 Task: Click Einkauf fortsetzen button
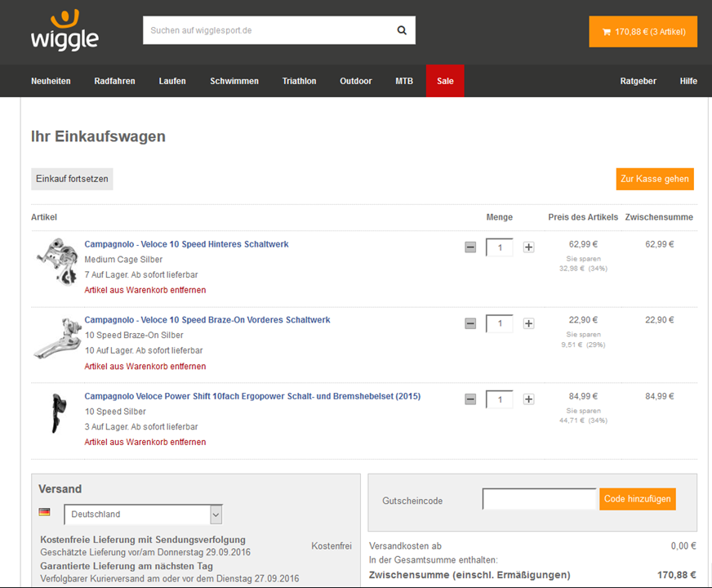72,179
